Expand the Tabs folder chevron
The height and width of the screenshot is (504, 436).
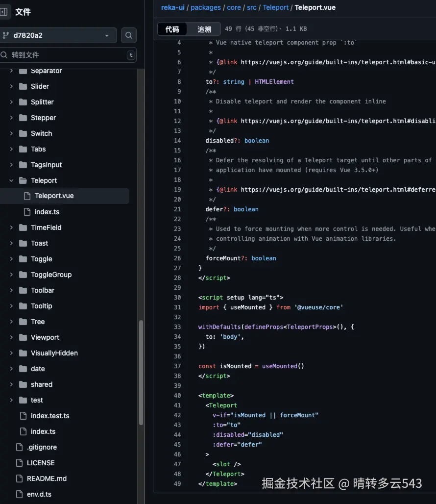point(12,149)
